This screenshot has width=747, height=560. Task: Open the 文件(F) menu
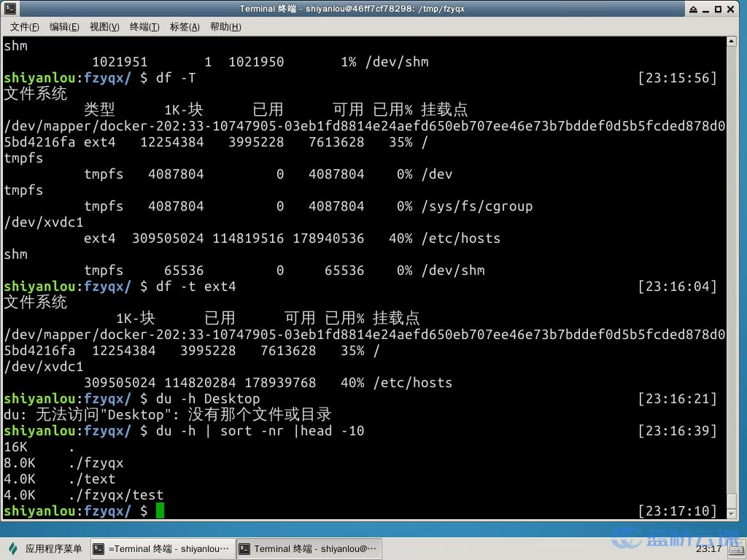[x=23, y=27]
